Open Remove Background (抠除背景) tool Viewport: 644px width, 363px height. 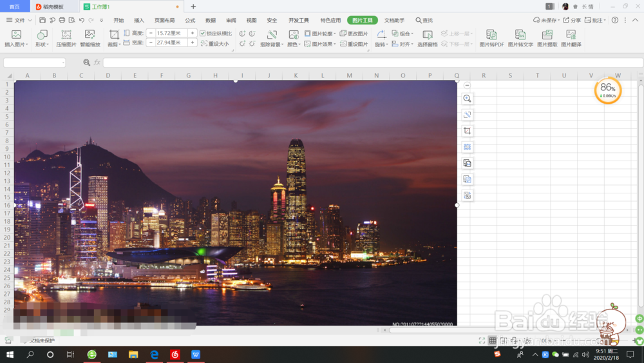(272, 38)
